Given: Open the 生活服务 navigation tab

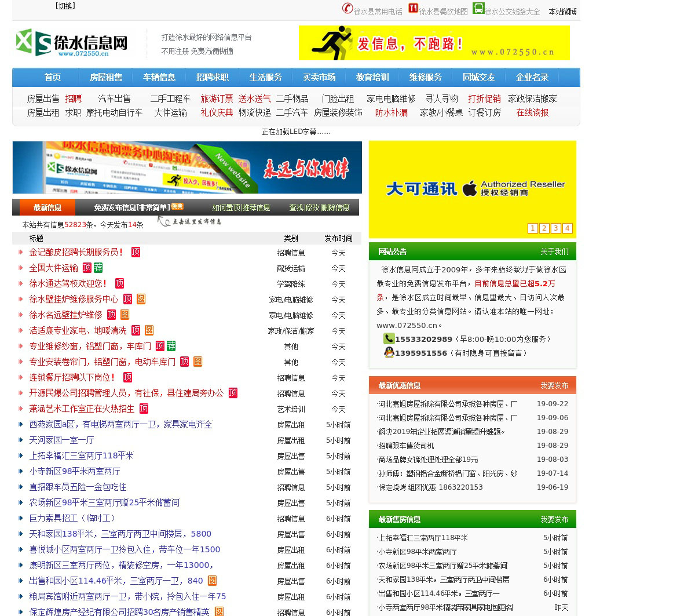Looking at the screenshot, I should (x=266, y=77).
